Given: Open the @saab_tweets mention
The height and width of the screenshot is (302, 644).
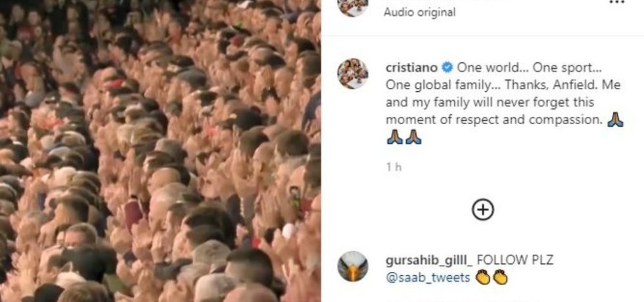Looking at the screenshot, I should click(x=428, y=278).
